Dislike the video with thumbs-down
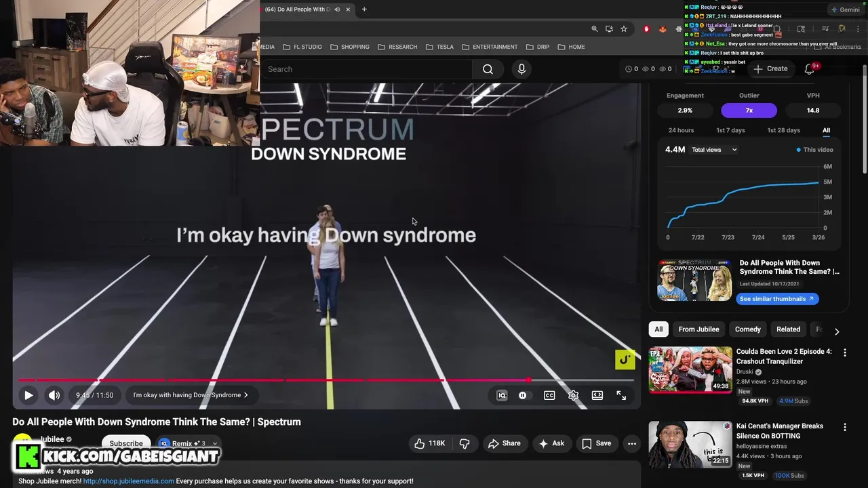The width and height of the screenshot is (868, 488). [465, 443]
